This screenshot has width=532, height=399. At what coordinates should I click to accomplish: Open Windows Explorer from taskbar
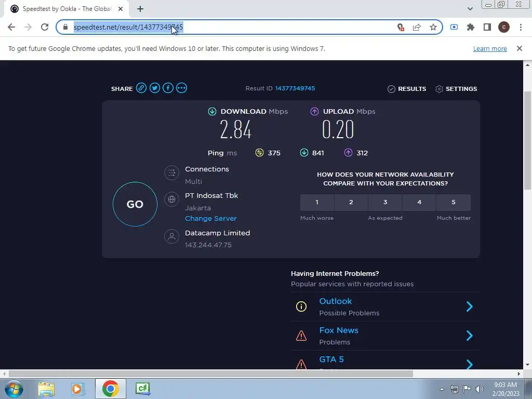[46, 389]
